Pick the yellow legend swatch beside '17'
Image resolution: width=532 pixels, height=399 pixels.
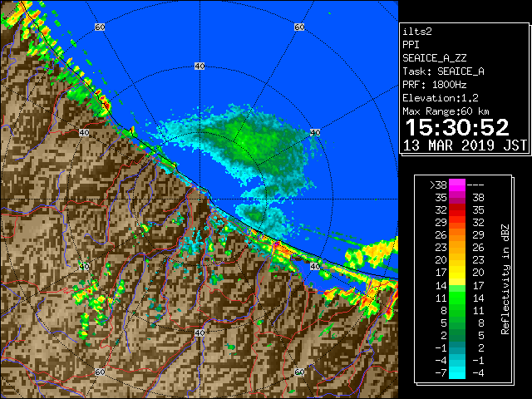pos(457,272)
